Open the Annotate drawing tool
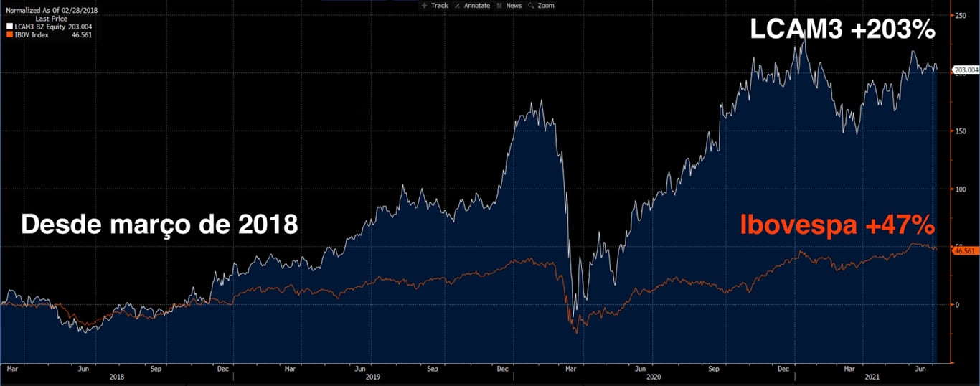Image resolution: width=980 pixels, height=386 pixels. [473, 5]
